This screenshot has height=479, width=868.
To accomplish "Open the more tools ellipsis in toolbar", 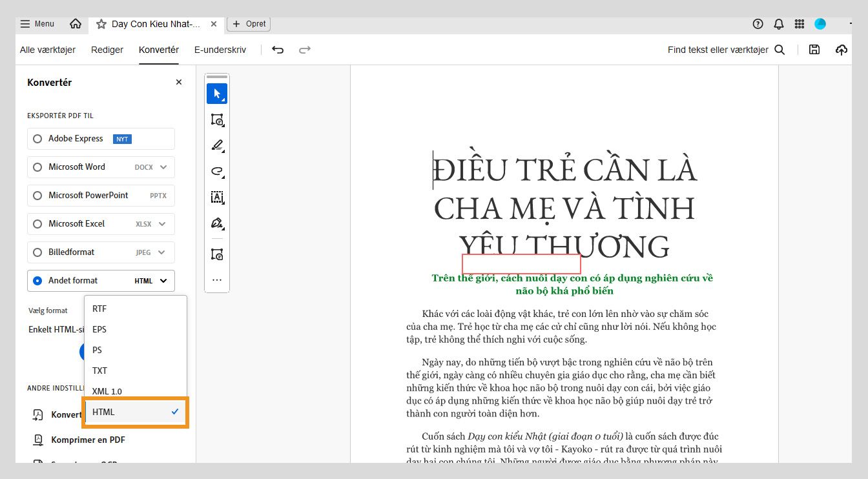I will point(217,279).
